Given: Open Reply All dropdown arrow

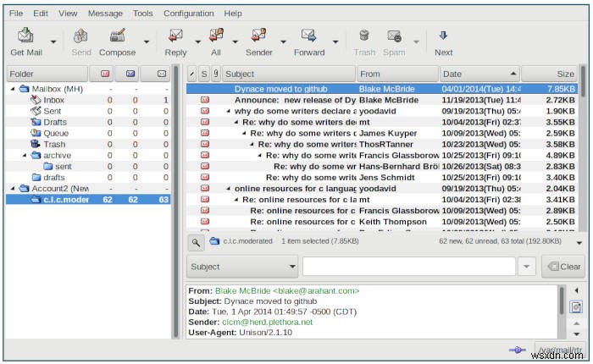Looking at the screenshot, I should pyautogui.click(x=235, y=42).
